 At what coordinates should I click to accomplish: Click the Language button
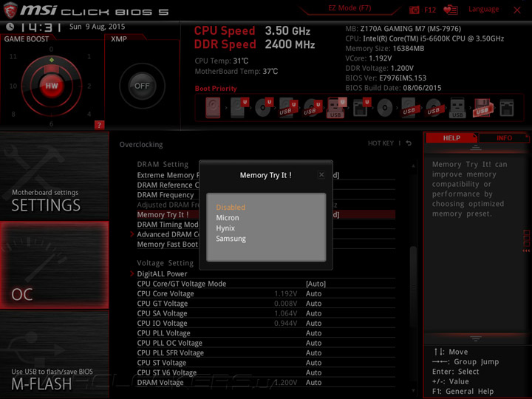[x=483, y=9]
